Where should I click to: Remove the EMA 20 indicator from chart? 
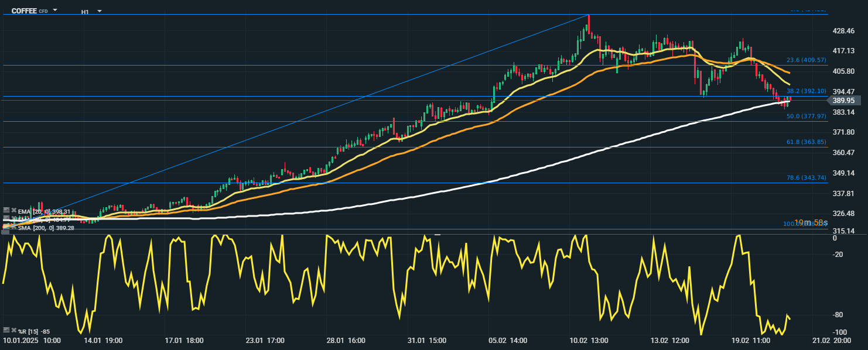click(x=13, y=211)
